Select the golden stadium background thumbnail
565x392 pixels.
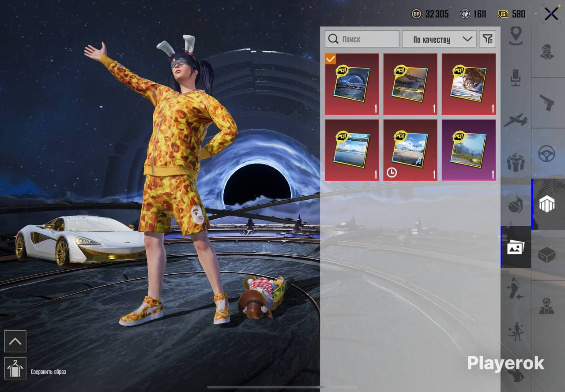click(x=411, y=84)
